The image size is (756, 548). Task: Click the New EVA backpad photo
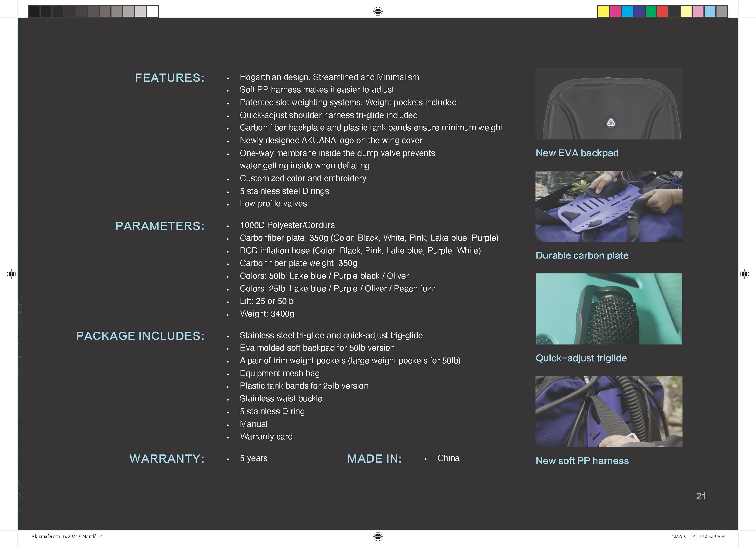[608, 104]
